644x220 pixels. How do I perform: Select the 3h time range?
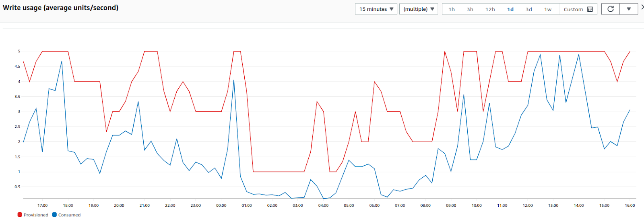tap(470, 9)
